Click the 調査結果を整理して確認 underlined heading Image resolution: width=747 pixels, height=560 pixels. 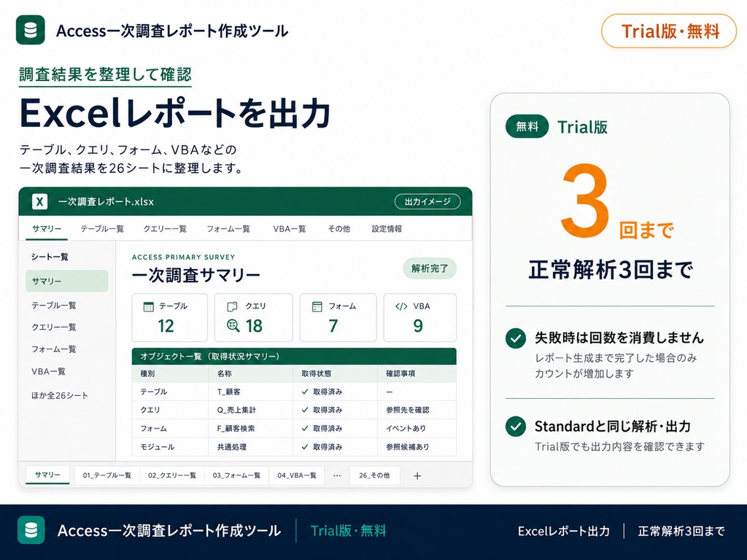click(x=105, y=75)
